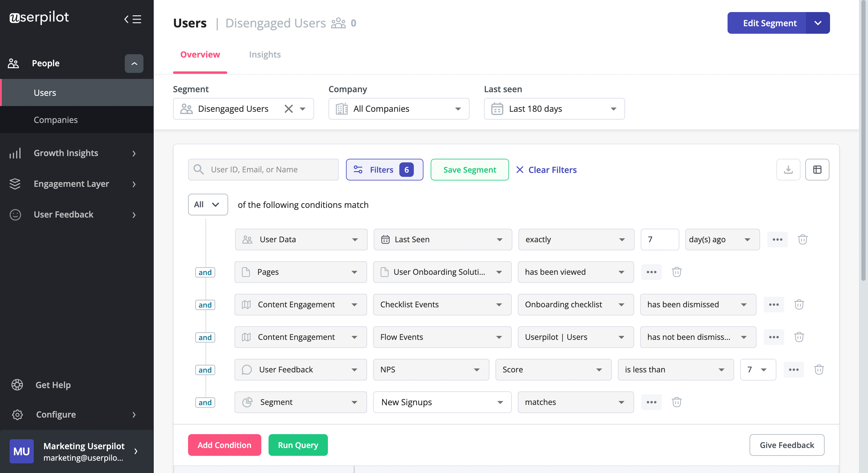Toggle the 'and' operator before Segment row

click(205, 402)
